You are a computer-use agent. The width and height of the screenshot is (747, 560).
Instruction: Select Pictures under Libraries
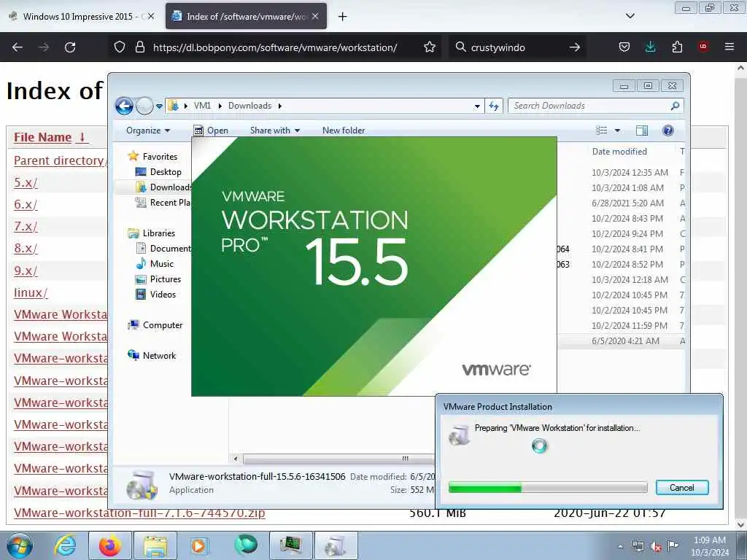point(158,279)
